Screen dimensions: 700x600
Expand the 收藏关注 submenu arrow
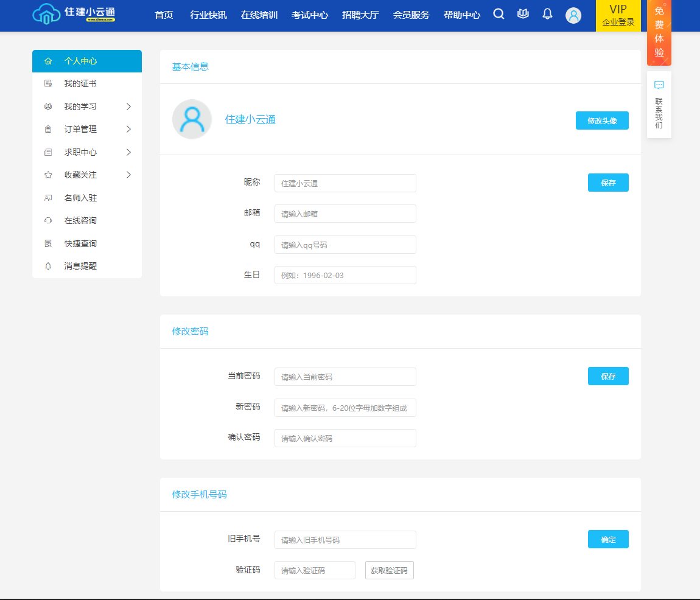(128, 175)
